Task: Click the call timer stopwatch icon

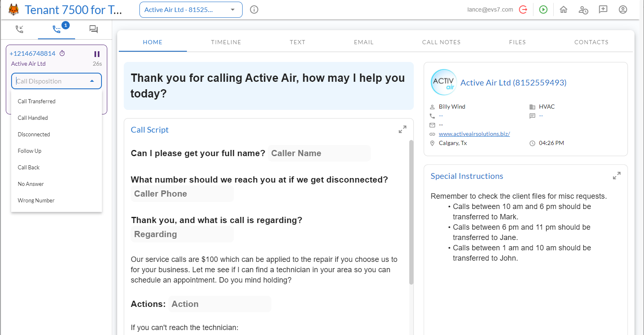Action: (63, 53)
